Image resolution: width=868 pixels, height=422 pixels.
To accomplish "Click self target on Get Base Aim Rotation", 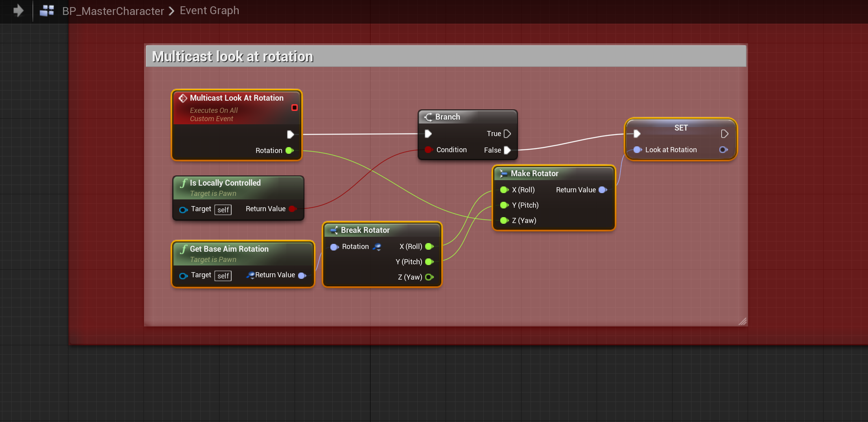I will (x=223, y=276).
